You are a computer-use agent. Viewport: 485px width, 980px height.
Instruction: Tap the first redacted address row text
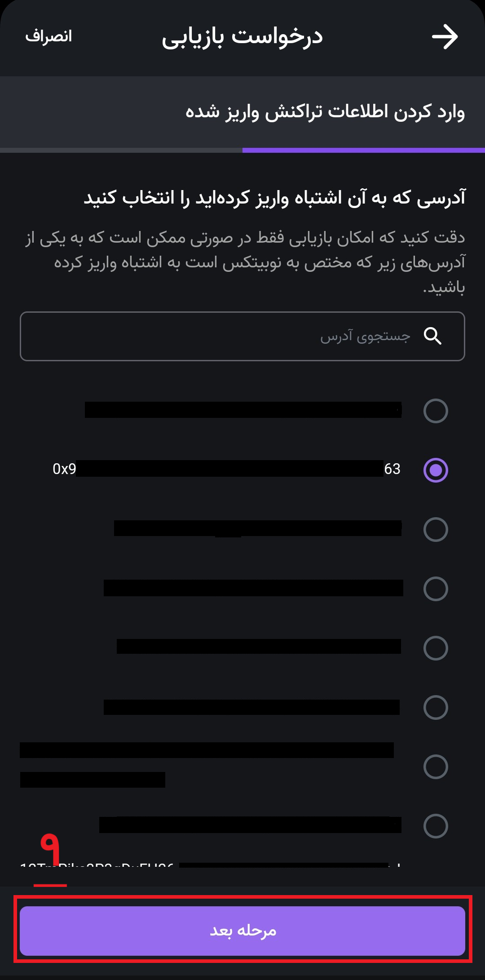[x=243, y=410]
